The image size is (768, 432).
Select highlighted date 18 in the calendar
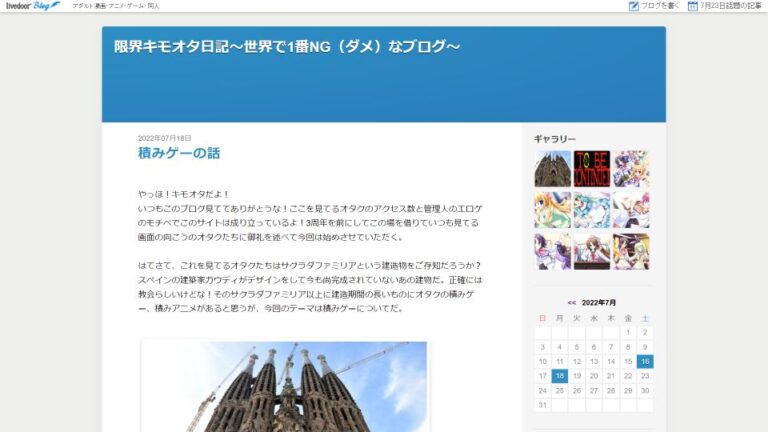point(560,376)
